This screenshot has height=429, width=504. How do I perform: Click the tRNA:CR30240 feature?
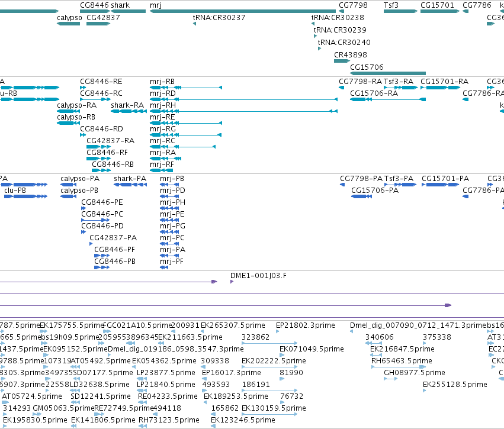pyautogui.click(x=319, y=49)
